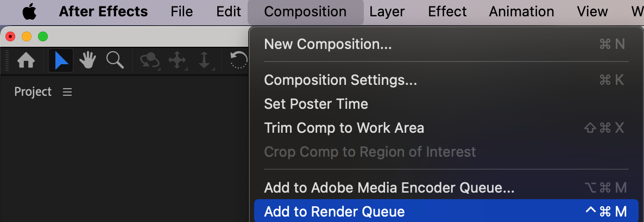The height and width of the screenshot is (222, 644).
Task: Select the Dolly camera tool
Action: pos(205,60)
